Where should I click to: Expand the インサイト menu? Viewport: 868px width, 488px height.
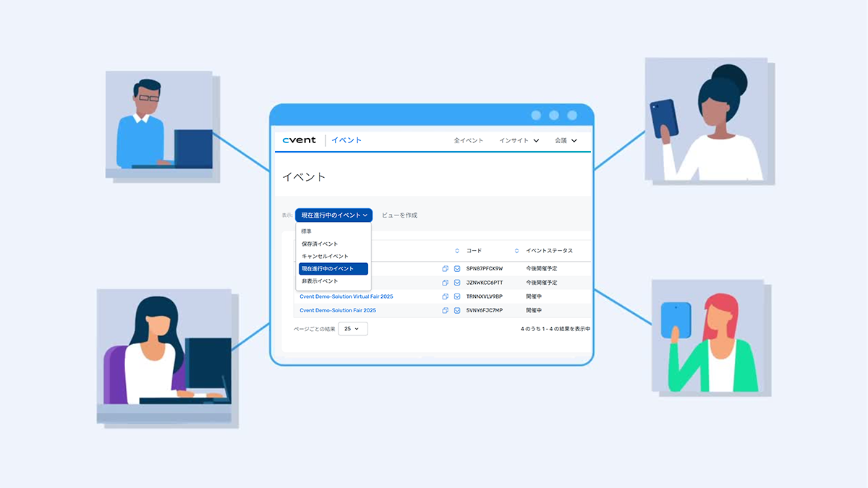[519, 140]
